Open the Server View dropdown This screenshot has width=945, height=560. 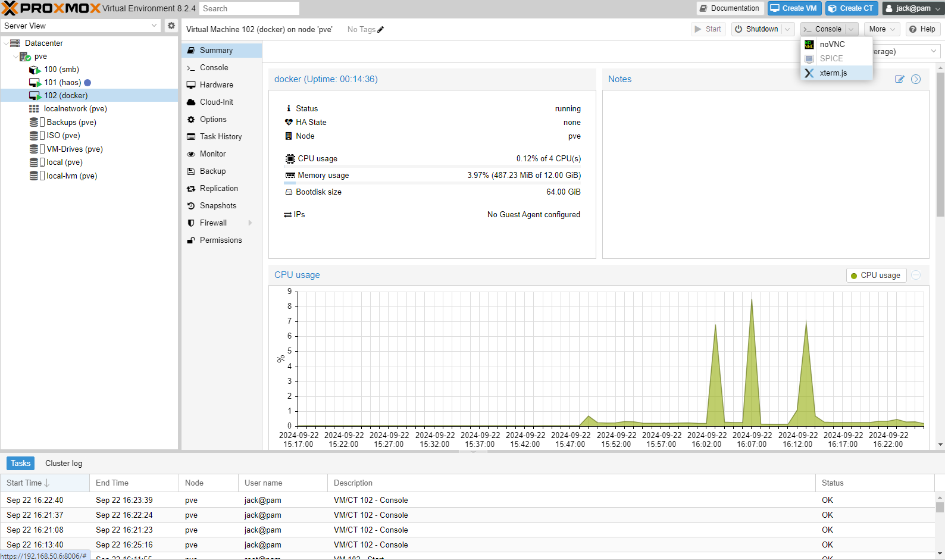pyautogui.click(x=154, y=26)
